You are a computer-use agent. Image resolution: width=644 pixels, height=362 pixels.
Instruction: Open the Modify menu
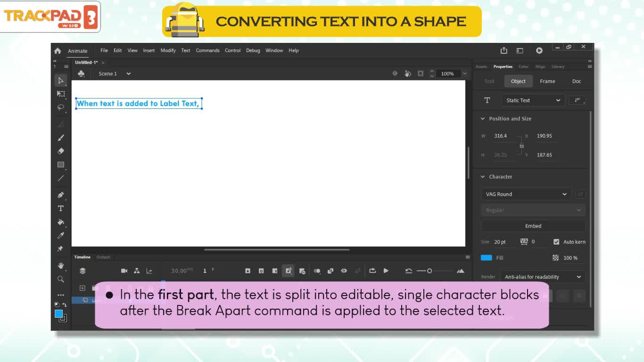168,50
